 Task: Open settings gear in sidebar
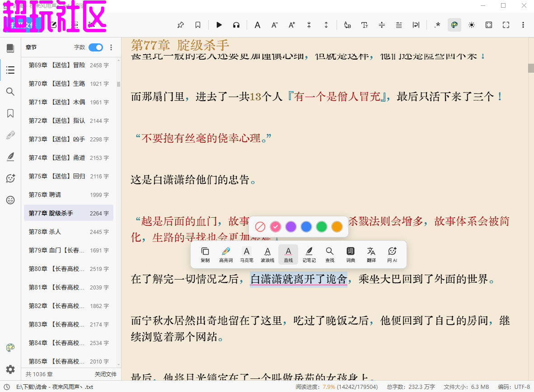tap(10, 369)
